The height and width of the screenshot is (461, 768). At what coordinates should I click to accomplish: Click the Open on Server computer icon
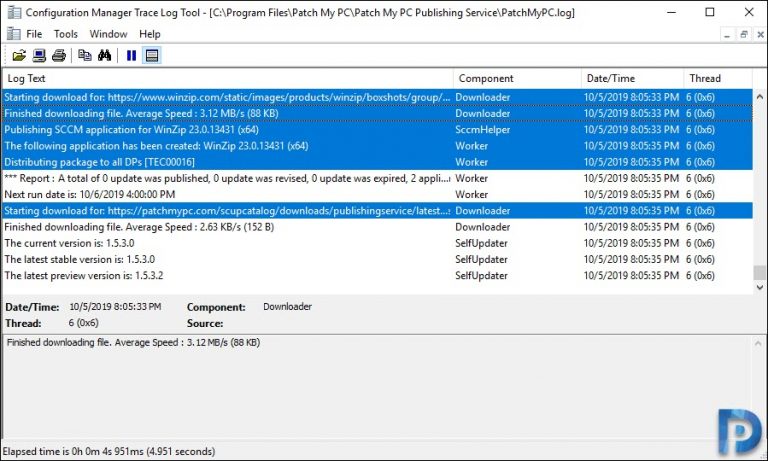[39, 55]
